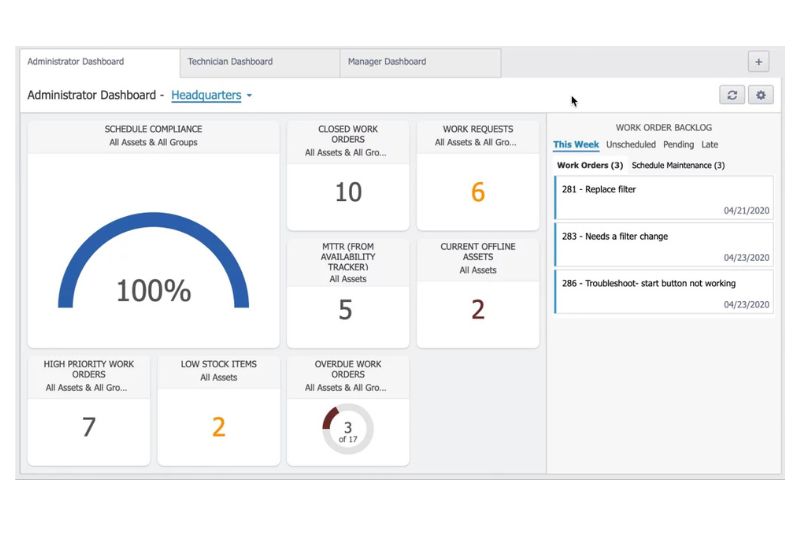Viewport: 800px width, 533px height.
Task: Open the MTTR value 5
Action: (x=345, y=310)
